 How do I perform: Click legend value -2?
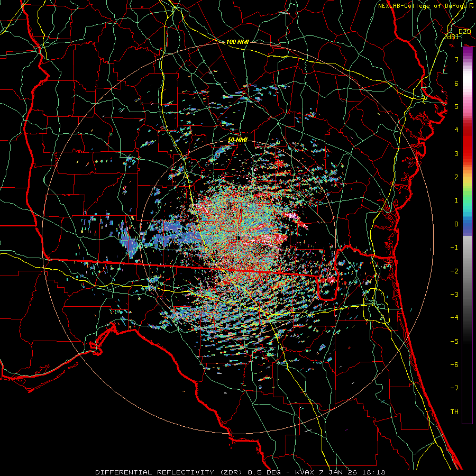tap(454, 271)
